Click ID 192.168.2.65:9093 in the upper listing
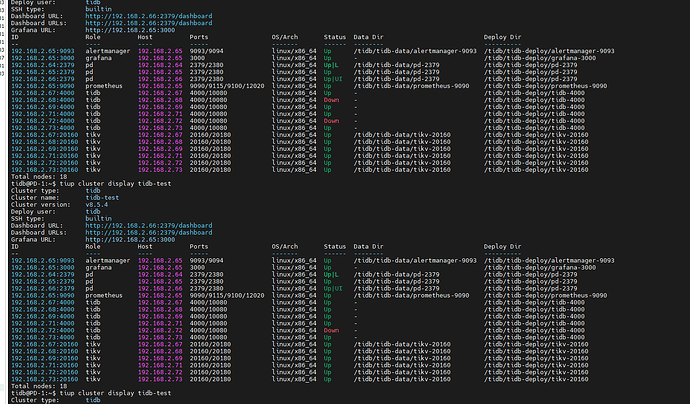Viewport: 690px width, 404px height. pos(43,51)
